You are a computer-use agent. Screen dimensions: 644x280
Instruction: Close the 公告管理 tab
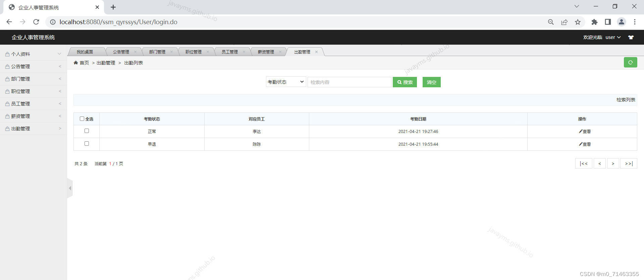click(135, 52)
